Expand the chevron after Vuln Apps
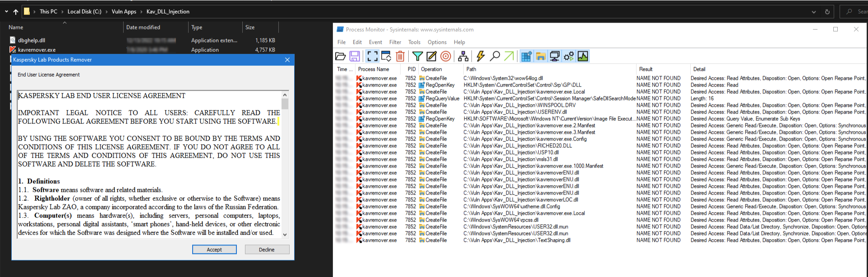This screenshot has width=868, height=277. (x=142, y=12)
